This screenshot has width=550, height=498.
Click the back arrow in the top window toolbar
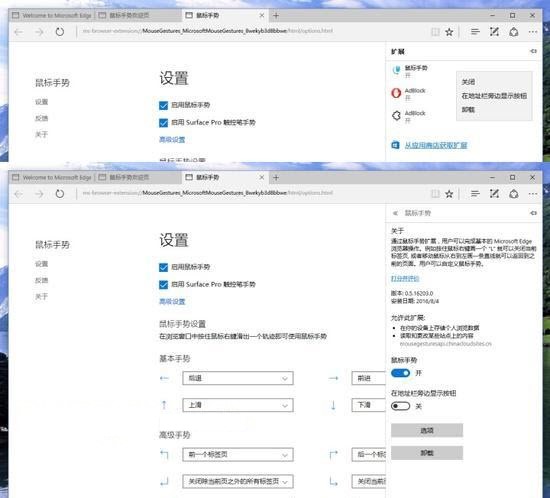[19, 32]
